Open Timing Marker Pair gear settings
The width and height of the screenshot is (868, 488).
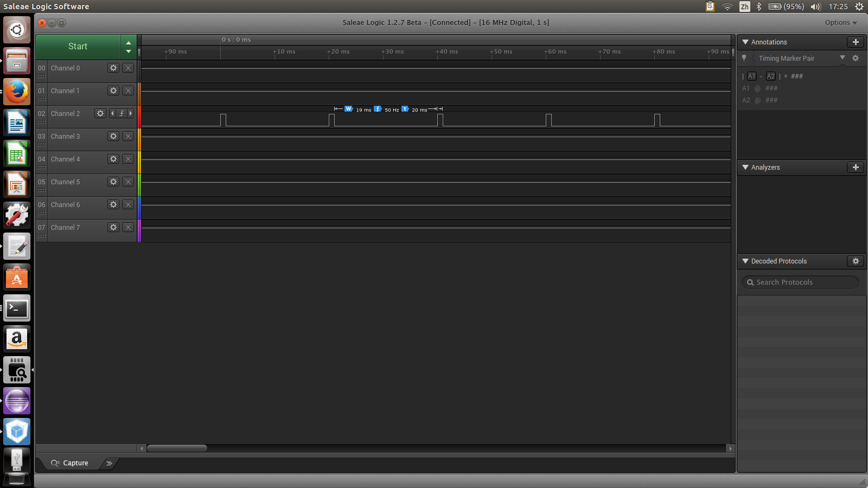click(856, 58)
